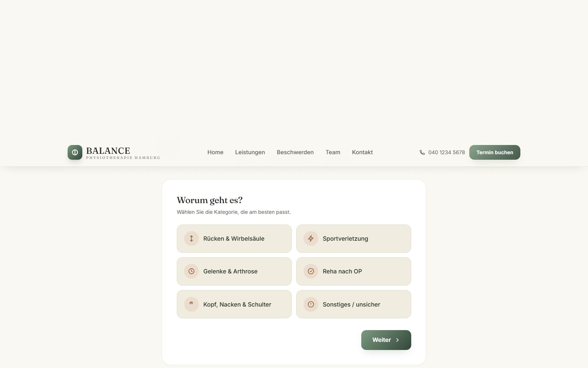Screen dimensions: 588x368
Task: Open the Leistungen nav item
Action: (250, 152)
